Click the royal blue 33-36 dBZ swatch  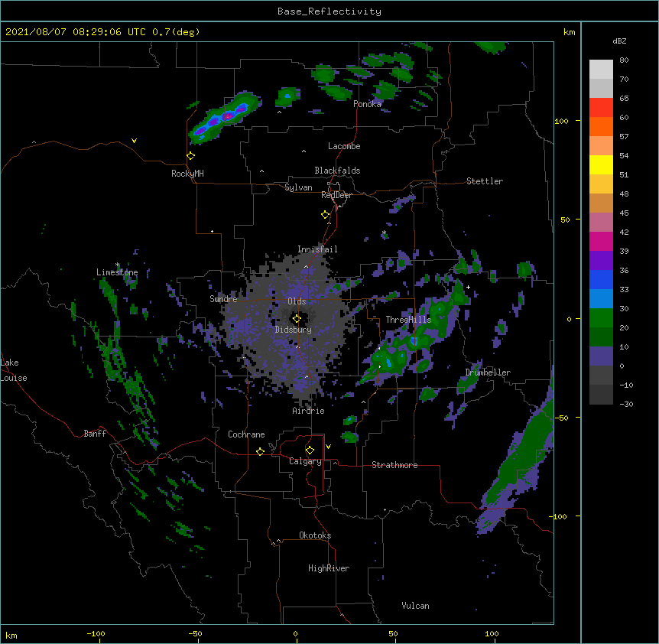pyautogui.click(x=601, y=279)
